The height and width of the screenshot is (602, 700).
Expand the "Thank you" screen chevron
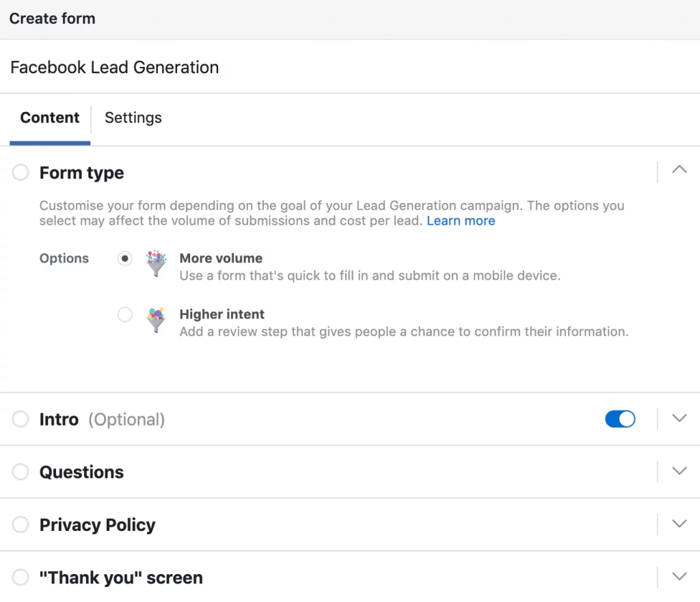click(679, 577)
